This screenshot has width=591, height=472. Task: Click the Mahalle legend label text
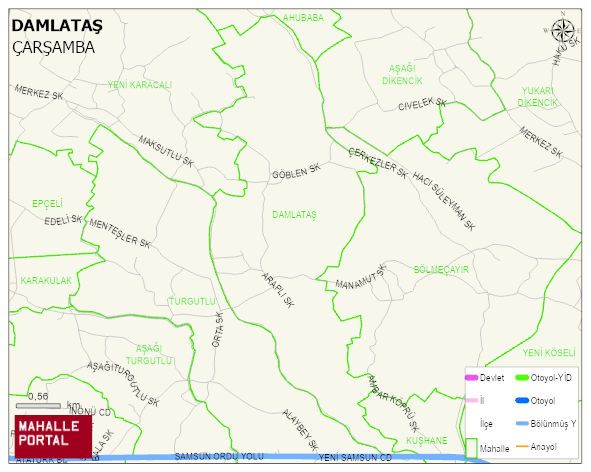(x=495, y=449)
